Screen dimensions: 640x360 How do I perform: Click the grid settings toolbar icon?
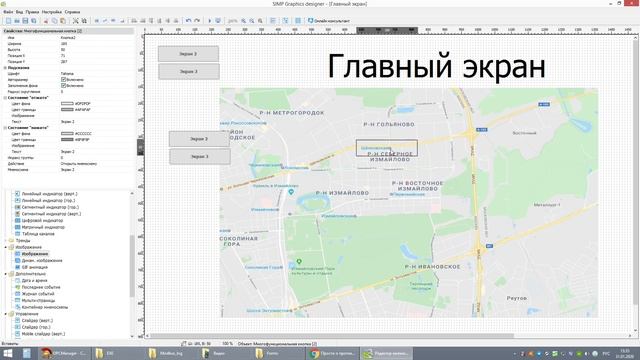(x=298, y=20)
